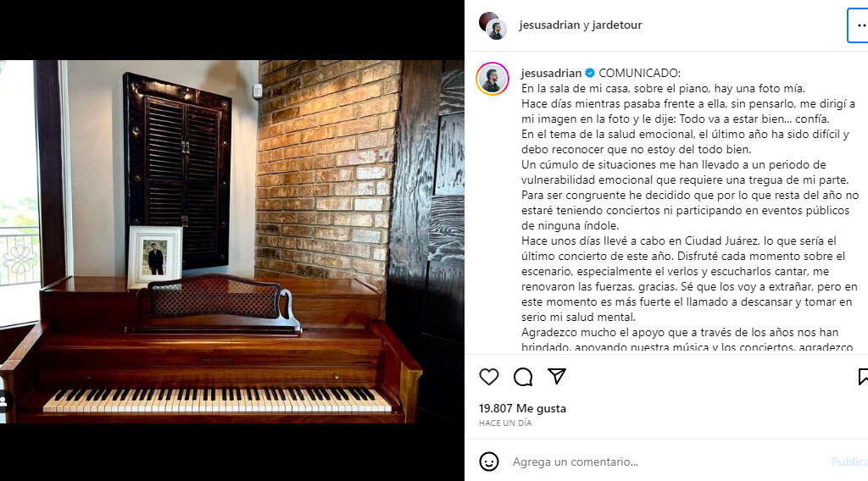
Task: Click the piano photo image
Action: pos(232,241)
